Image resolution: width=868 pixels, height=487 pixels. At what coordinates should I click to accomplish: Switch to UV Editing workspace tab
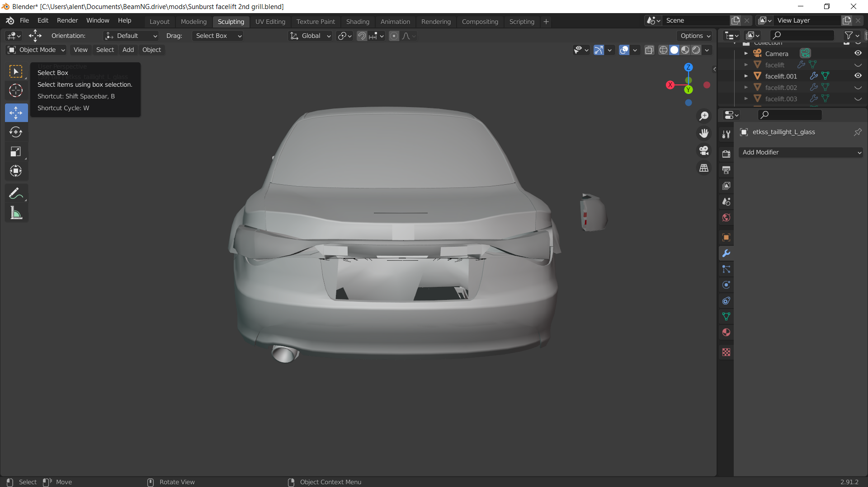(270, 22)
